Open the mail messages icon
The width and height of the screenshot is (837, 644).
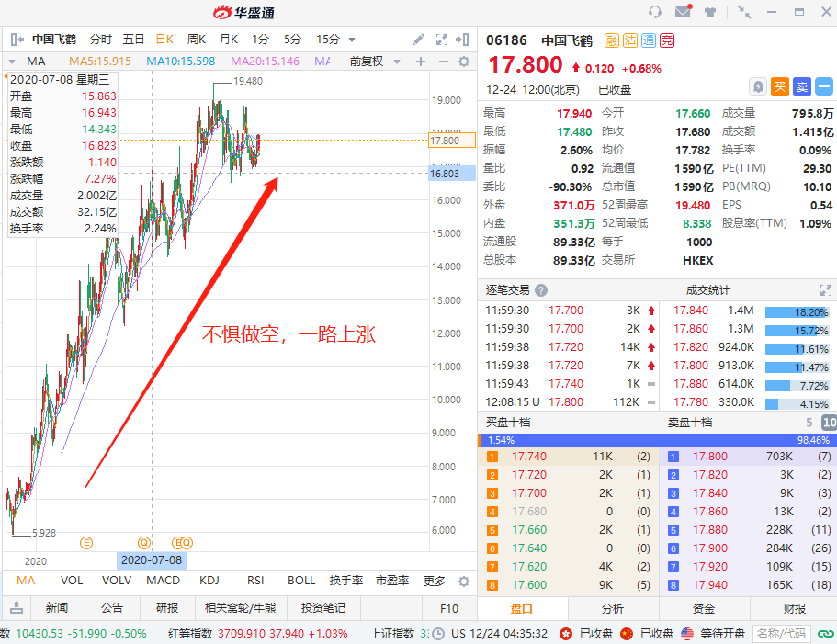(x=684, y=11)
